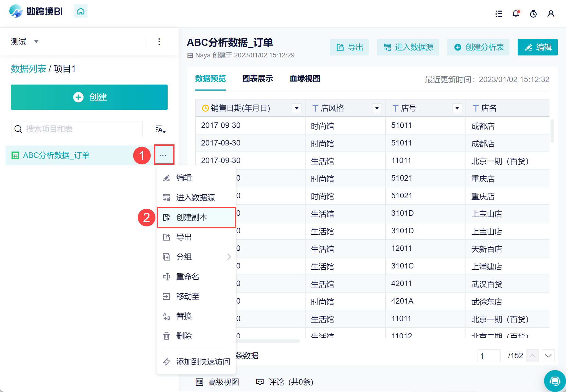Switch to the 图表展示 tab
The height and width of the screenshot is (392, 566).
click(x=257, y=79)
